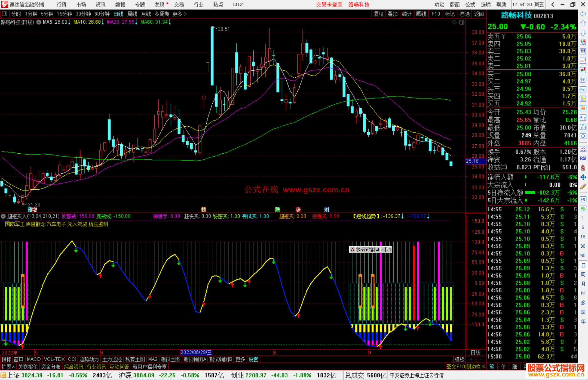Expand the 更多 indicator tabs list
This screenshot has width=588, height=380.
point(240,359)
